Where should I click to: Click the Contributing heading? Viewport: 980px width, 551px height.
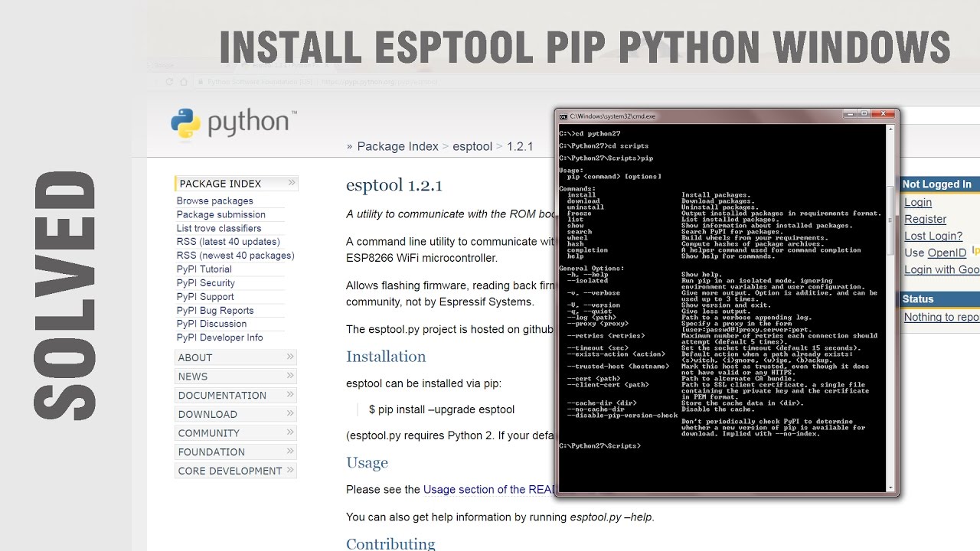point(390,544)
